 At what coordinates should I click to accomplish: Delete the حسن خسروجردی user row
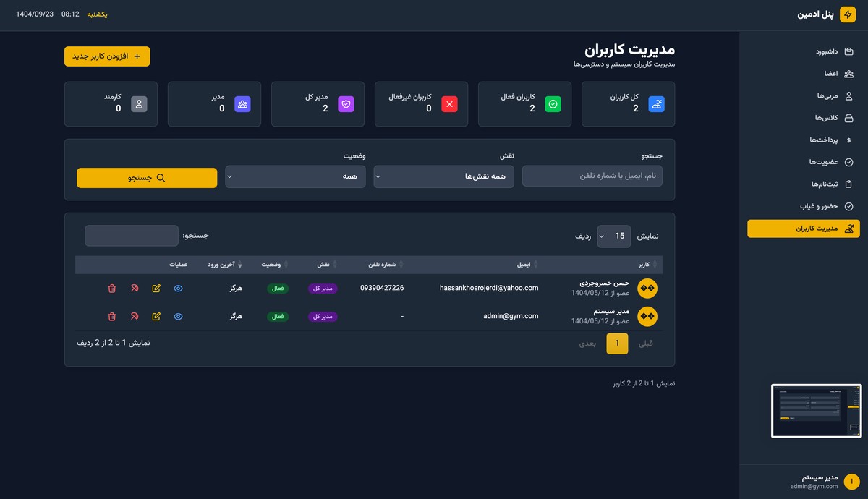pos(112,288)
